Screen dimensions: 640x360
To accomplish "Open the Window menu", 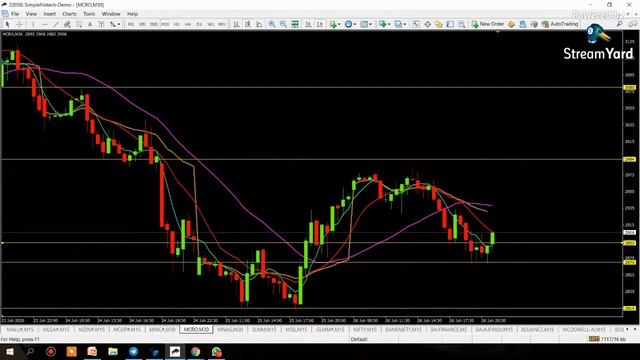I will 111,14.
